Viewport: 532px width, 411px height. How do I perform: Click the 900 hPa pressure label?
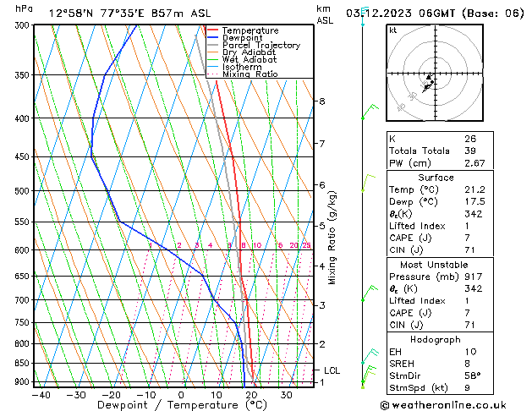[24, 382]
